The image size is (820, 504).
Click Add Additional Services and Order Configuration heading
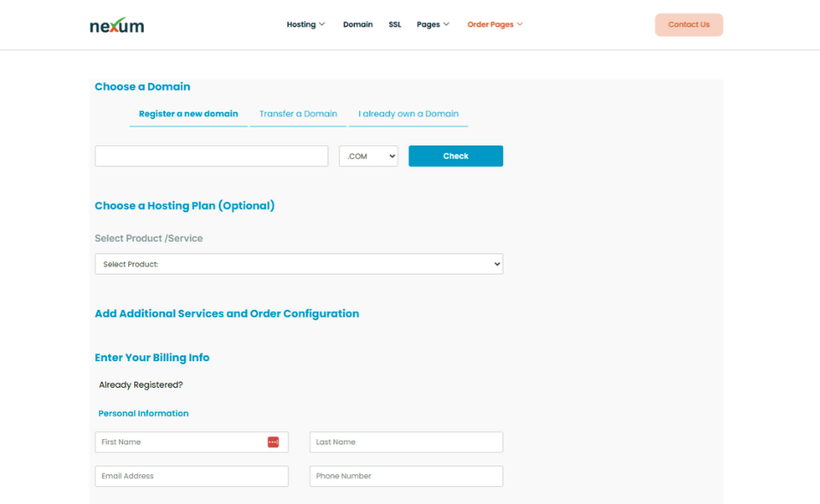[x=227, y=314]
